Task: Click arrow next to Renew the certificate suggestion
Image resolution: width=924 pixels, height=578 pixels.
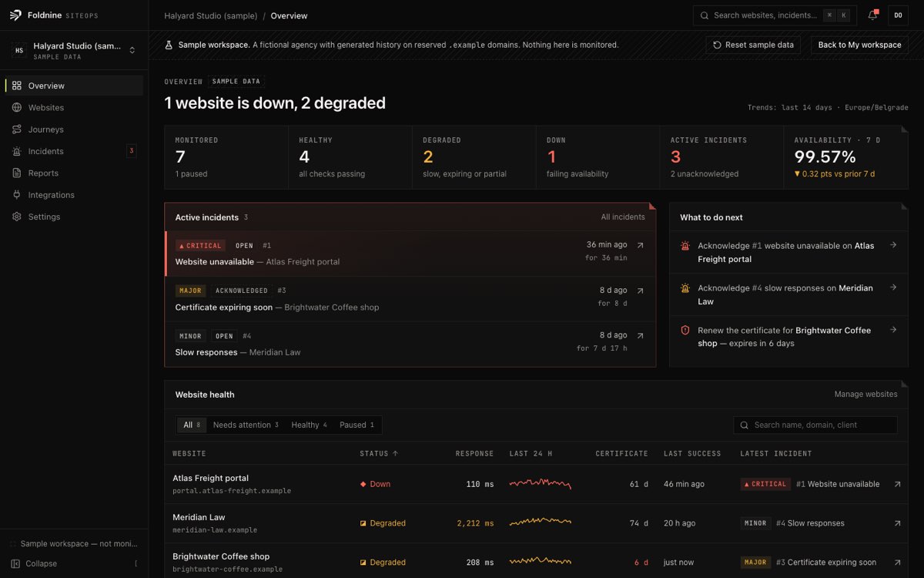Action: point(893,330)
